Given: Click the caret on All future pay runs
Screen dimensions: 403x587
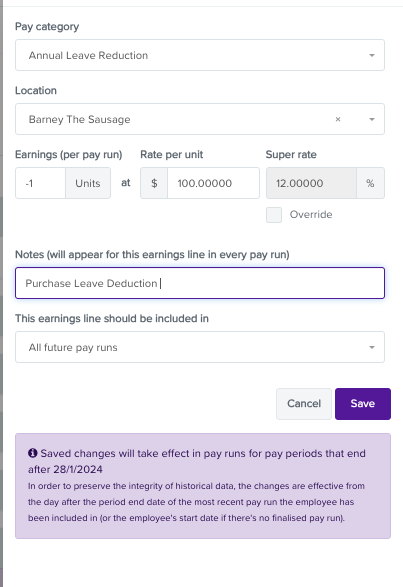Looking at the screenshot, I should coord(372,347).
